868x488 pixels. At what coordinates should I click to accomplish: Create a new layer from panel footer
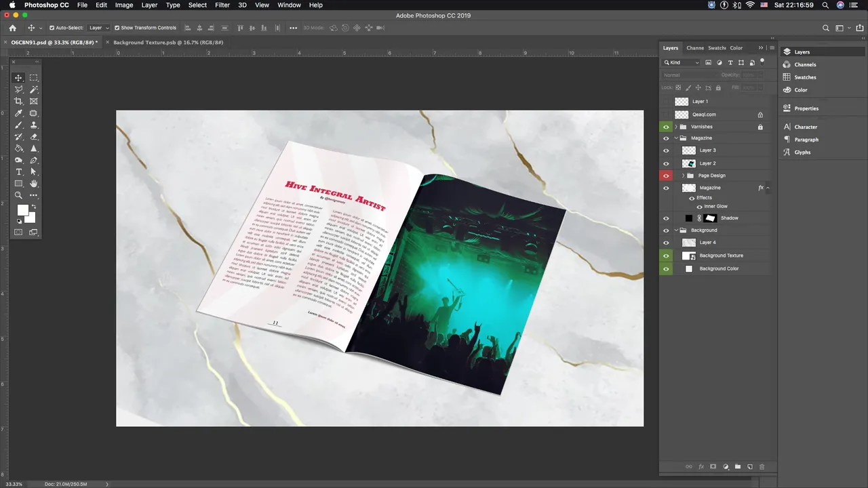click(749, 466)
